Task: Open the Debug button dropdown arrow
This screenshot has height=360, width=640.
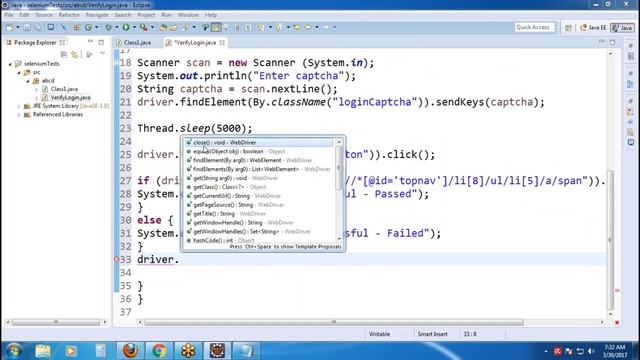Action: 116,27
